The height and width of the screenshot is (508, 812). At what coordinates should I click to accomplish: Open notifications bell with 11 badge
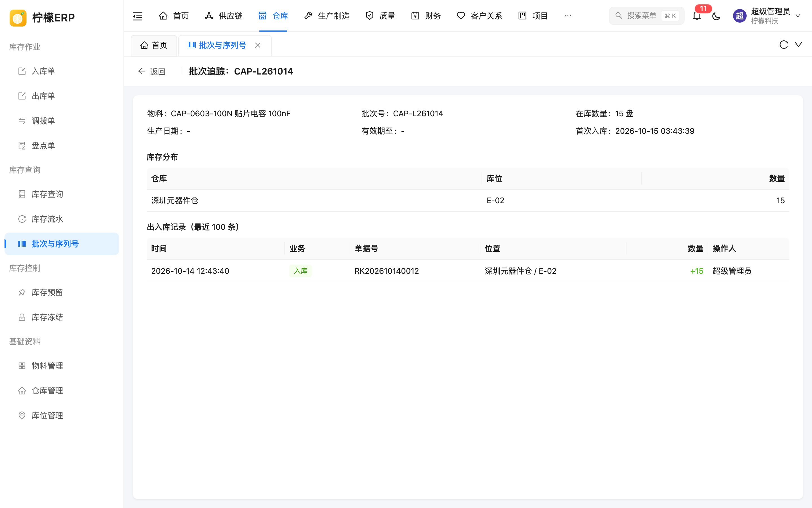[x=697, y=16]
